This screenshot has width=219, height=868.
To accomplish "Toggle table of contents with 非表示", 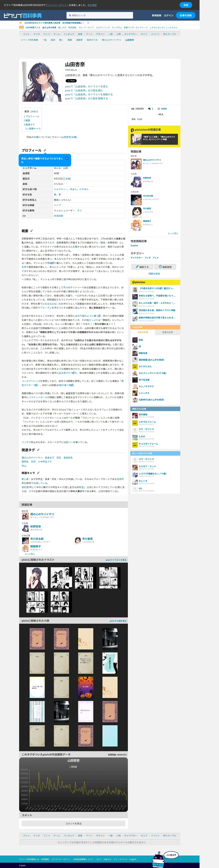I will pyautogui.click(x=34, y=112).
